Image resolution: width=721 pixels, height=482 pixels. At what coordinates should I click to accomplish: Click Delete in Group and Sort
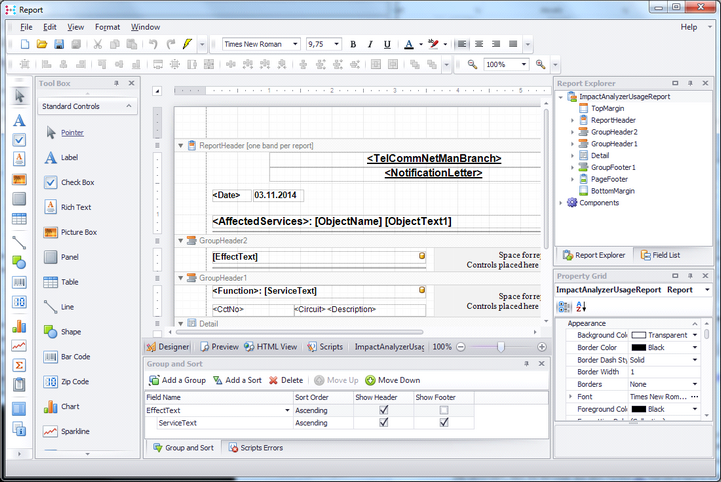pos(286,380)
